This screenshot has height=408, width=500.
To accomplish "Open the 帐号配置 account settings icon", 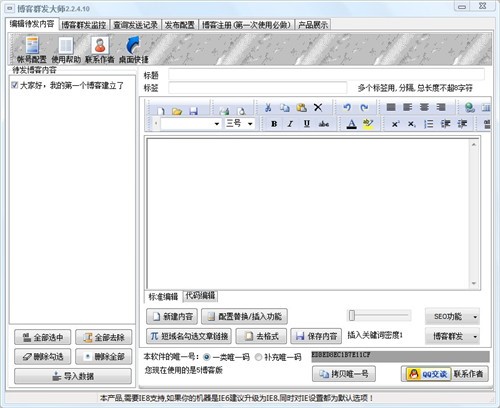I will click(x=32, y=50).
